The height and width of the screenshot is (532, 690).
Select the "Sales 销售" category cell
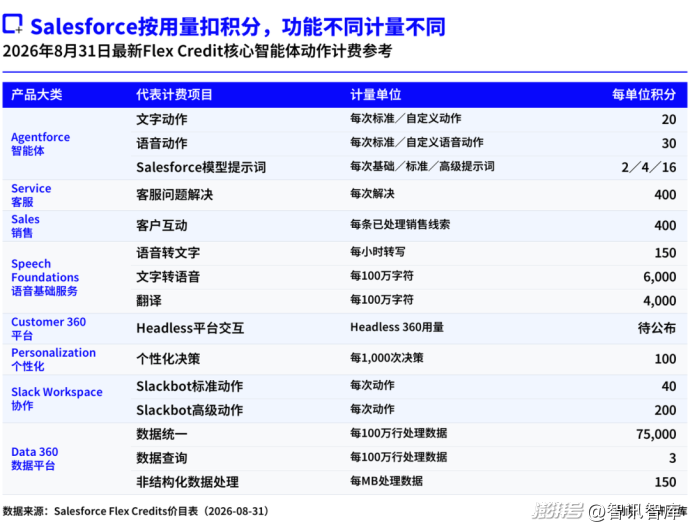coord(26,226)
